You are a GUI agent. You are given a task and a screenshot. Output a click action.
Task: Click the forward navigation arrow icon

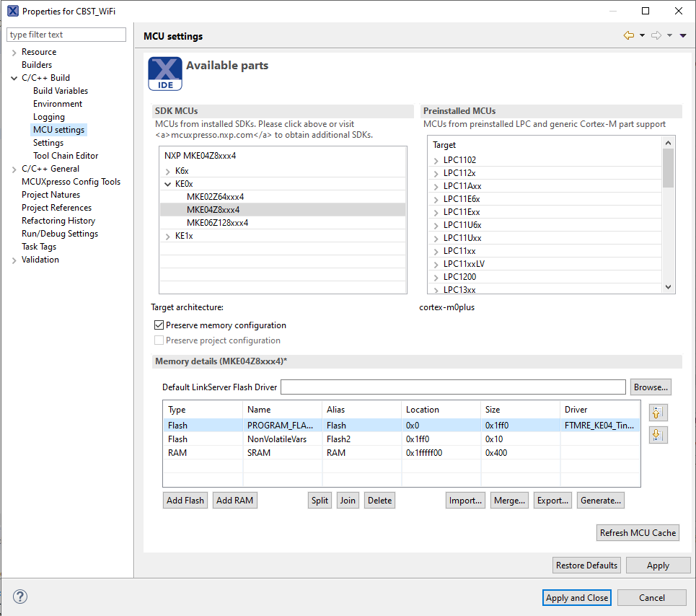point(656,35)
